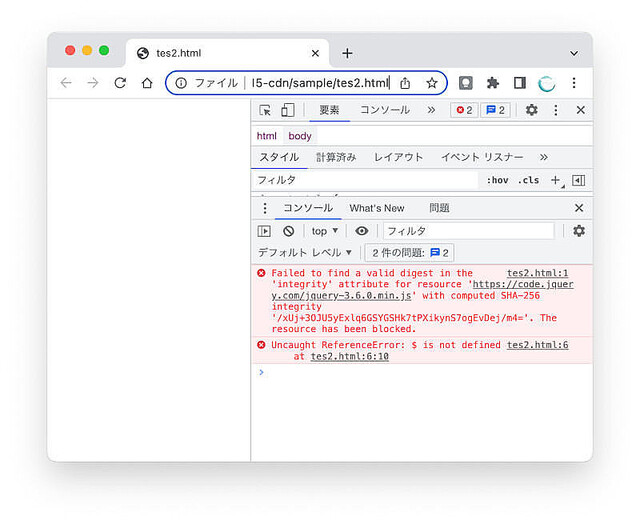The height and width of the screenshot is (524, 640).
Task: Go forward with browser forward arrow
Action: point(93,83)
